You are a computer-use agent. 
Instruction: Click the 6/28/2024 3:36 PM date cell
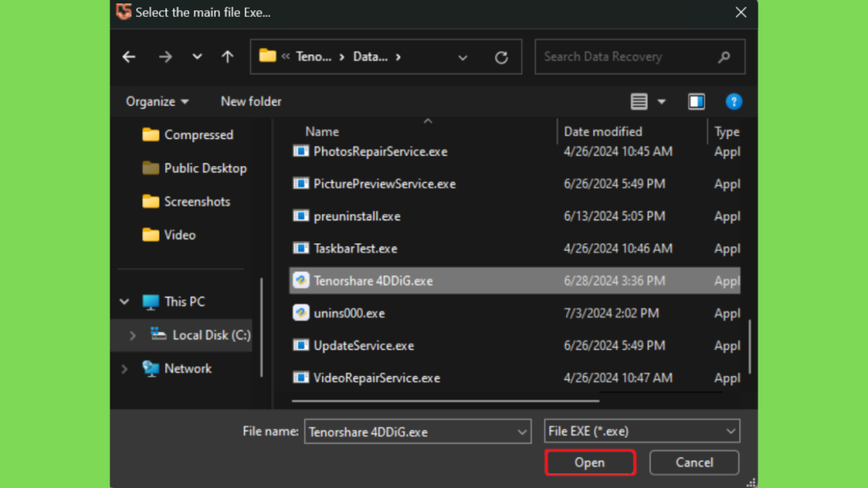pos(615,281)
